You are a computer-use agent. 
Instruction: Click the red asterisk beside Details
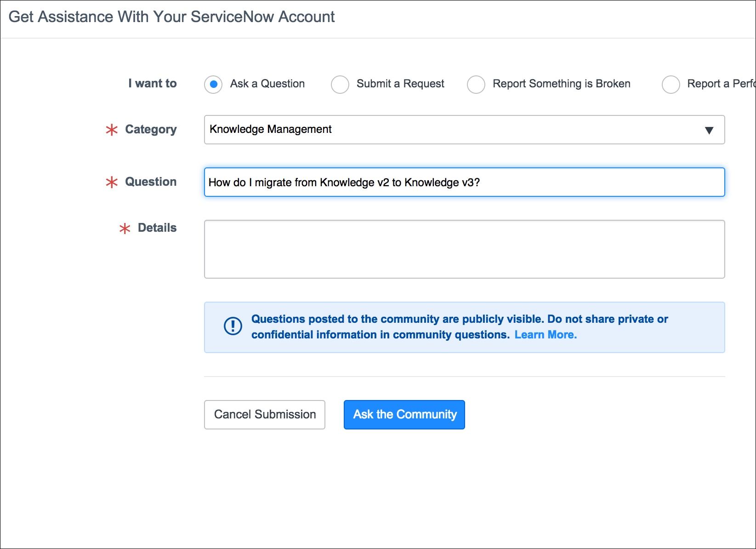[x=125, y=228]
